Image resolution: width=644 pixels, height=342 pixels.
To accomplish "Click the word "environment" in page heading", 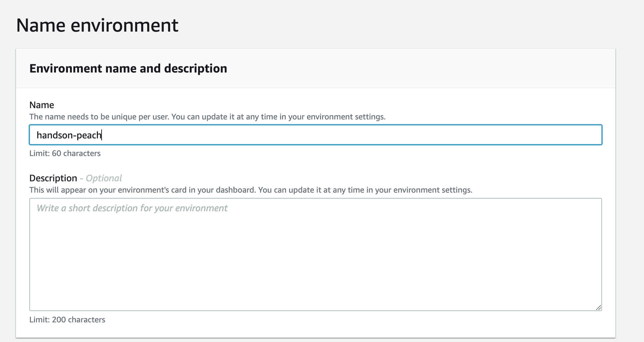I will pyautogui.click(x=125, y=25).
